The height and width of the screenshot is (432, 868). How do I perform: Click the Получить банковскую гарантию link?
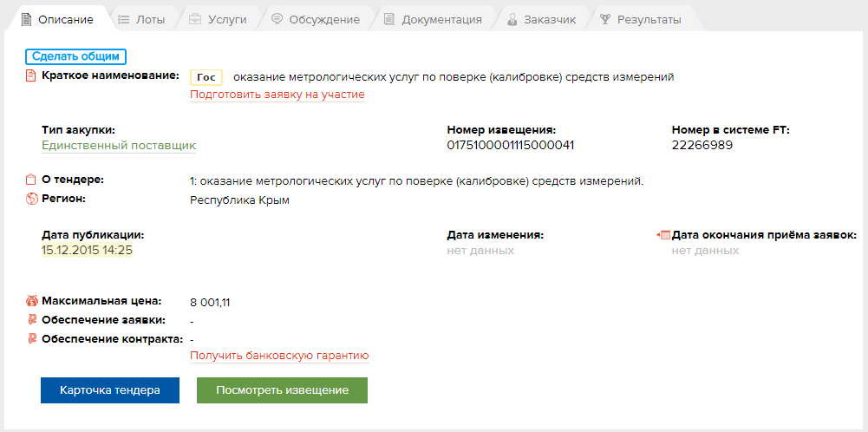(x=279, y=355)
